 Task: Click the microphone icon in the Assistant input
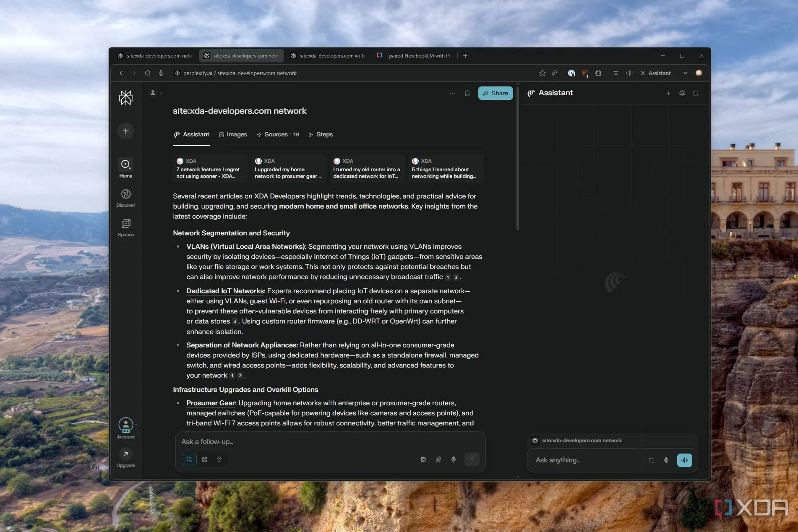666,460
